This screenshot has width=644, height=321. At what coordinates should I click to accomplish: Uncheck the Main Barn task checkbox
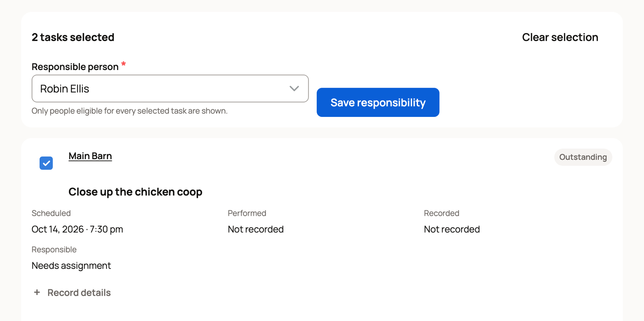pyautogui.click(x=46, y=163)
